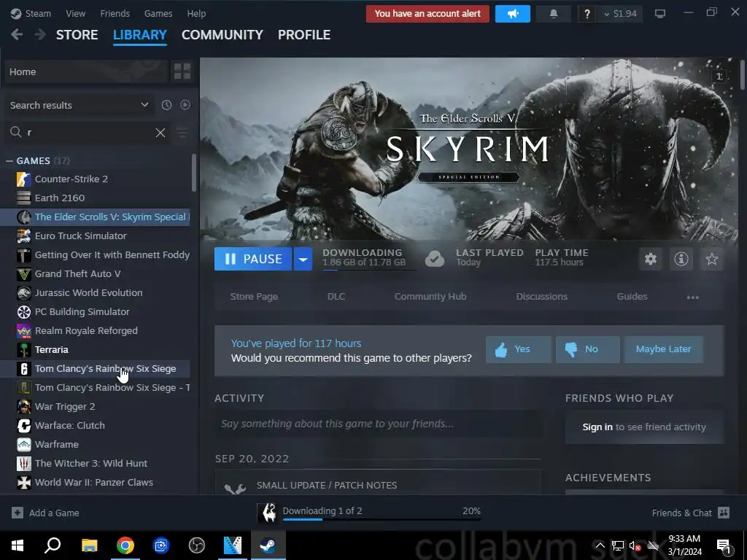Open Skyrim Community Hub link
The width and height of the screenshot is (747, 560).
pyautogui.click(x=430, y=297)
